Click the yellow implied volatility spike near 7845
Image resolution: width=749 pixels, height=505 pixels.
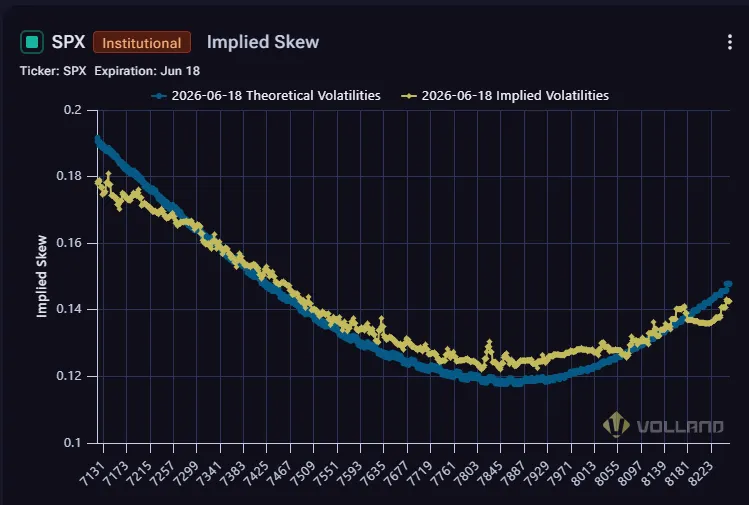[x=489, y=343]
